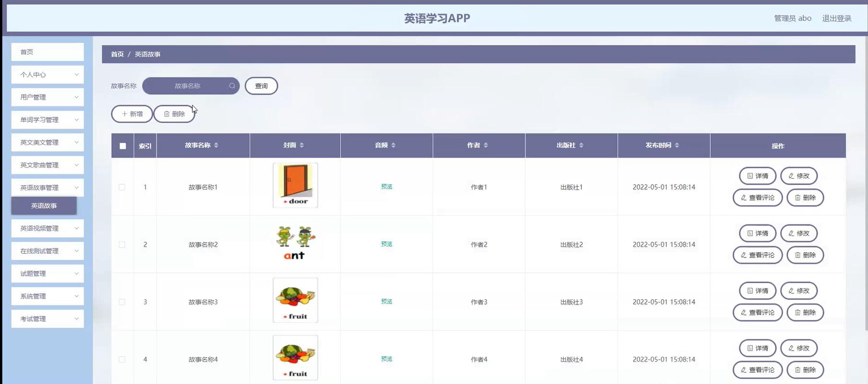Check the checkbox for row 3

pyautogui.click(x=122, y=302)
